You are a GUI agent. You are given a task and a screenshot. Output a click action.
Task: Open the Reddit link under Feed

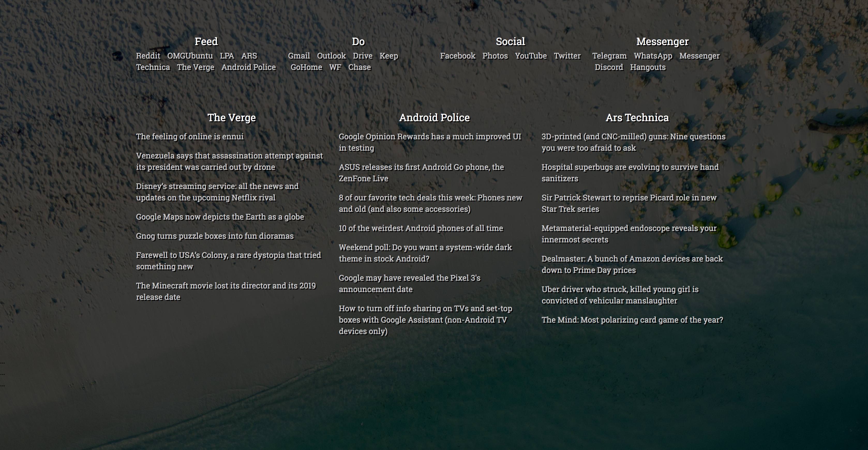(148, 56)
